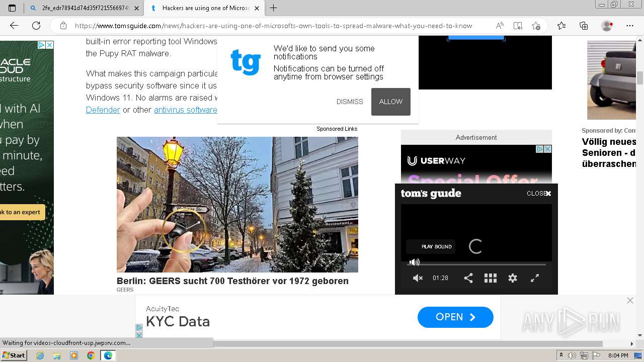This screenshot has width=644, height=362.
Task: Enter Immersive Reader mode
Action: coord(518,26)
